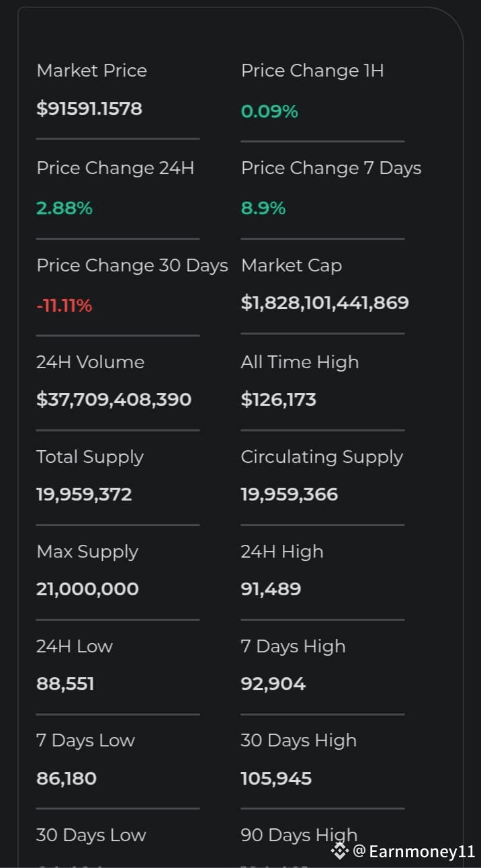The width and height of the screenshot is (481, 868).
Task: Open the @Earnmoney11 profile handle
Action: tap(414, 852)
